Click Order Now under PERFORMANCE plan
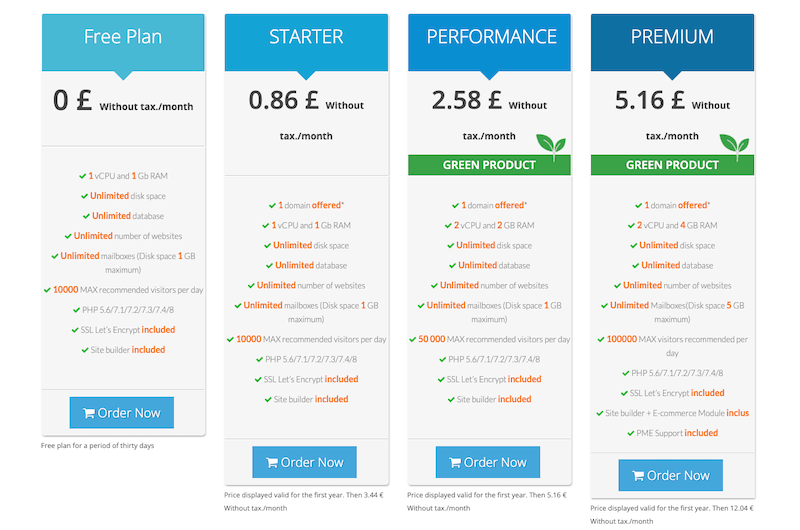 (x=487, y=462)
